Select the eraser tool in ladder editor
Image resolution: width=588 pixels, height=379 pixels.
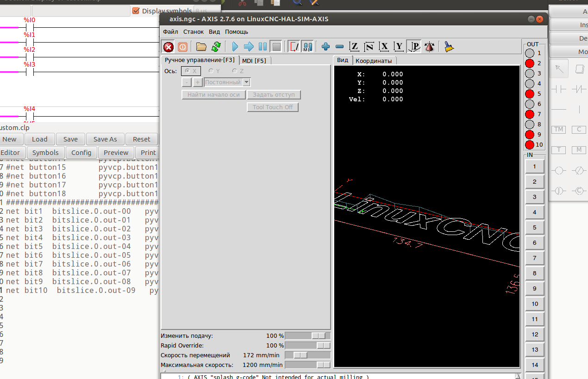pyautogui.click(x=579, y=69)
